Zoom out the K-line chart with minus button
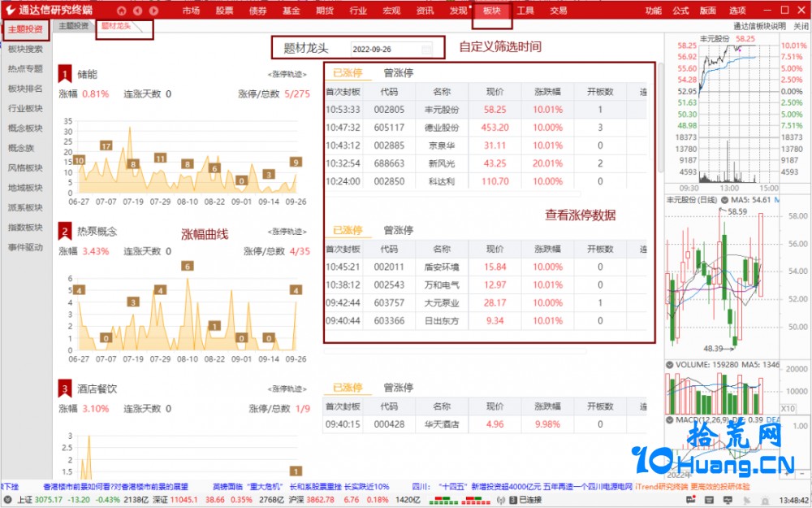Screen dimensions: 812x508 (801, 473)
